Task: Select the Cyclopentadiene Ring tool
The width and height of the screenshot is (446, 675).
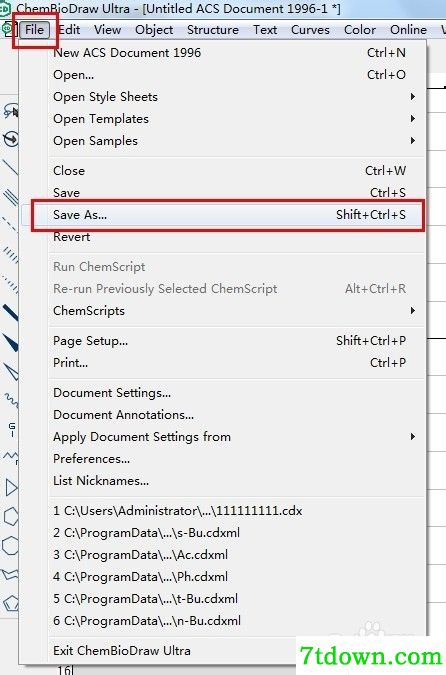Action: click(10, 603)
